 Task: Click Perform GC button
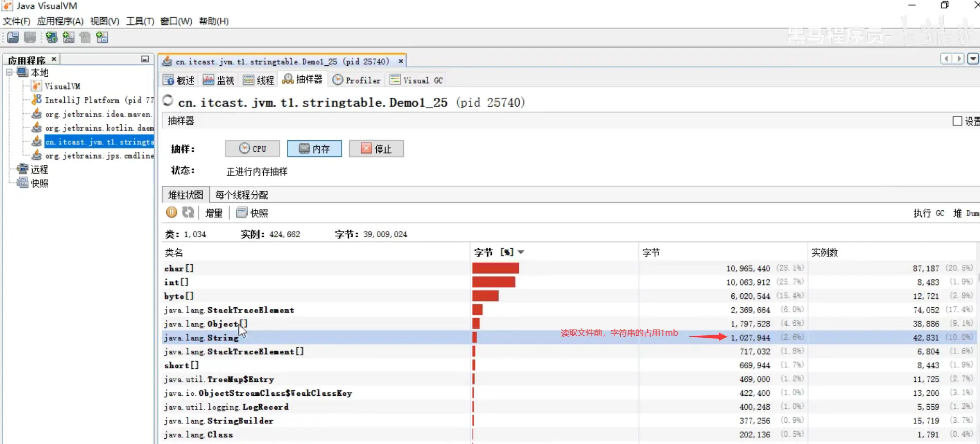pos(929,213)
